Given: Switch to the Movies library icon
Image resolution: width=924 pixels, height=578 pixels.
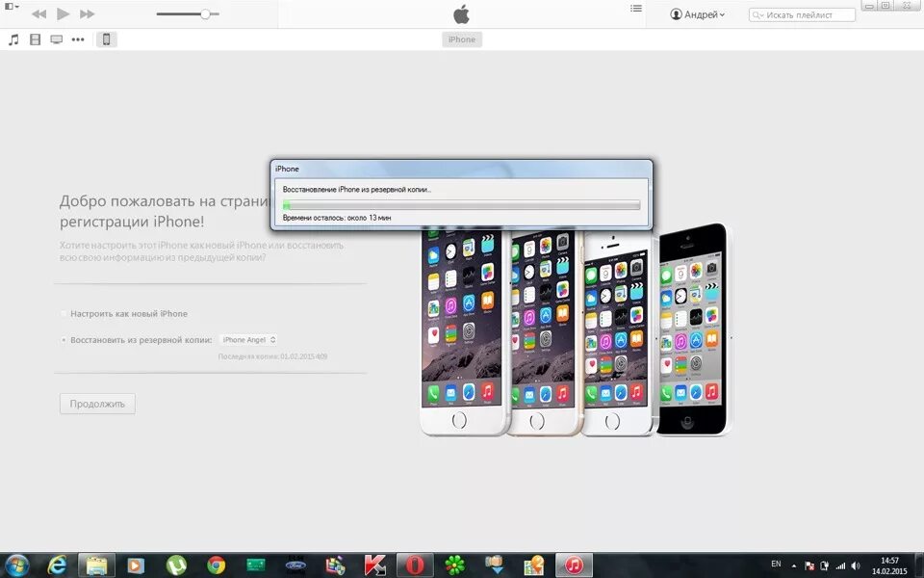Looking at the screenshot, I should pos(36,39).
